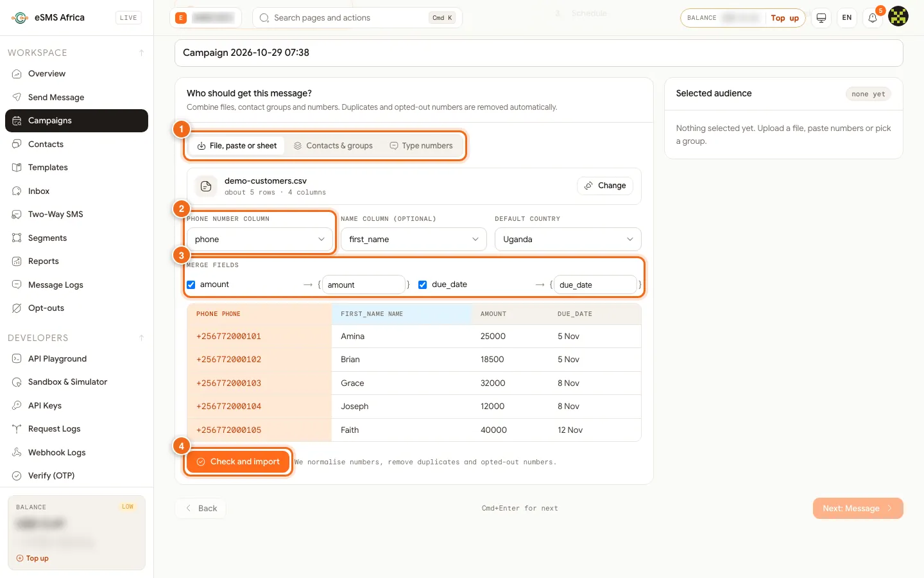Click the Inbox chat icon
The width and height of the screenshot is (924, 578).
point(17,191)
